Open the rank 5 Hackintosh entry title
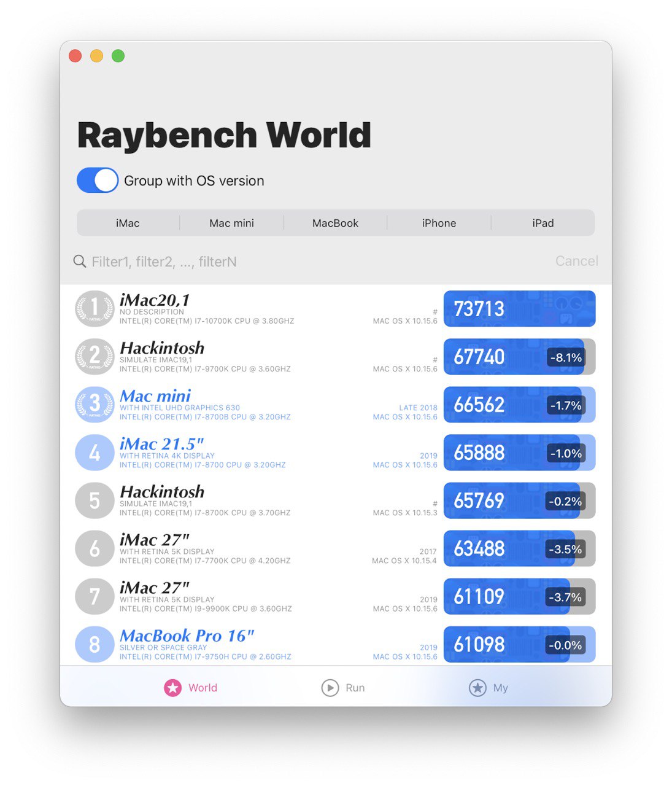This screenshot has height=786, width=672. pyautogui.click(x=162, y=491)
